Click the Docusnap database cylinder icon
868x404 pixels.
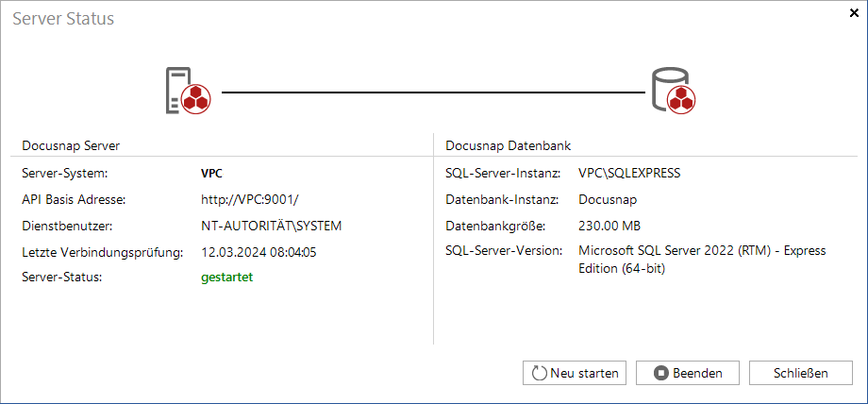point(673,91)
